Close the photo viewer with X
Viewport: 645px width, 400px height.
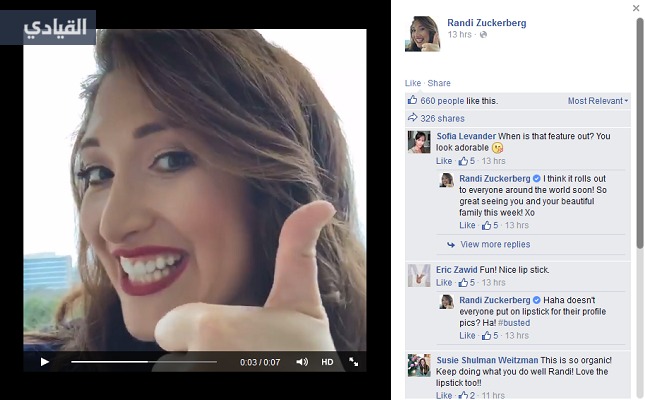[x=636, y=8]
